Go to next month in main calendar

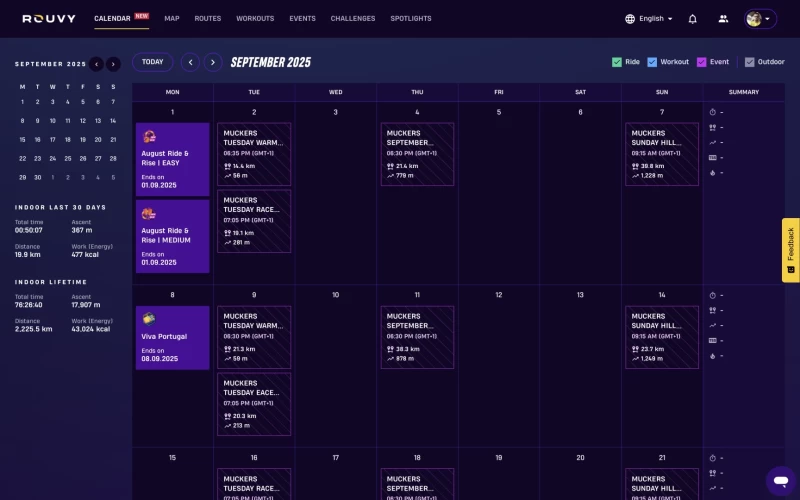(213, 62)
